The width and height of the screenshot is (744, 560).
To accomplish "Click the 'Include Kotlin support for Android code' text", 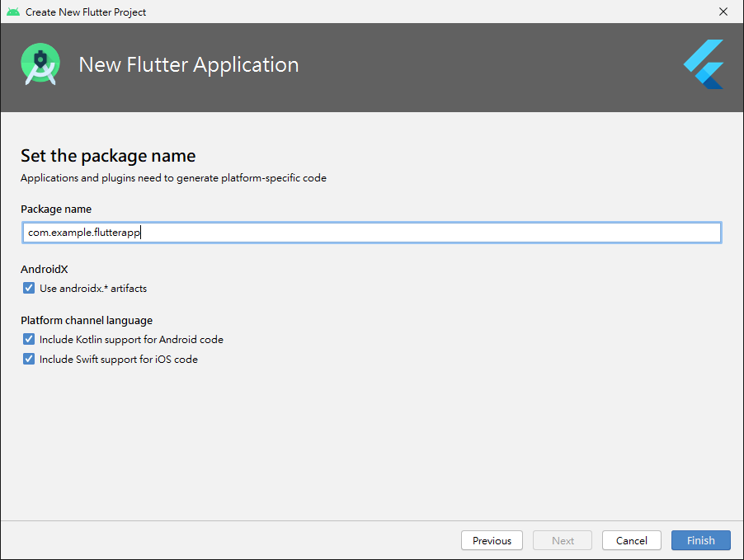I will point(131,340).
